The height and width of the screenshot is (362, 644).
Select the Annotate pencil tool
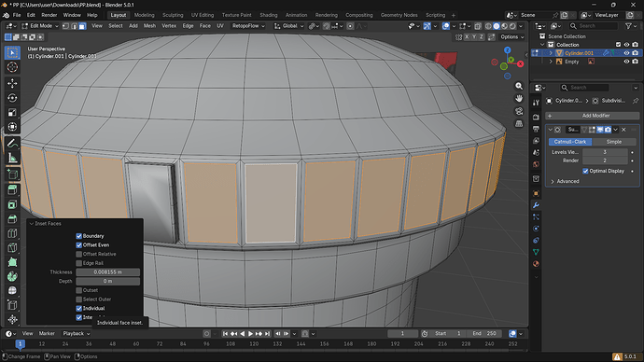pos(12,144)
